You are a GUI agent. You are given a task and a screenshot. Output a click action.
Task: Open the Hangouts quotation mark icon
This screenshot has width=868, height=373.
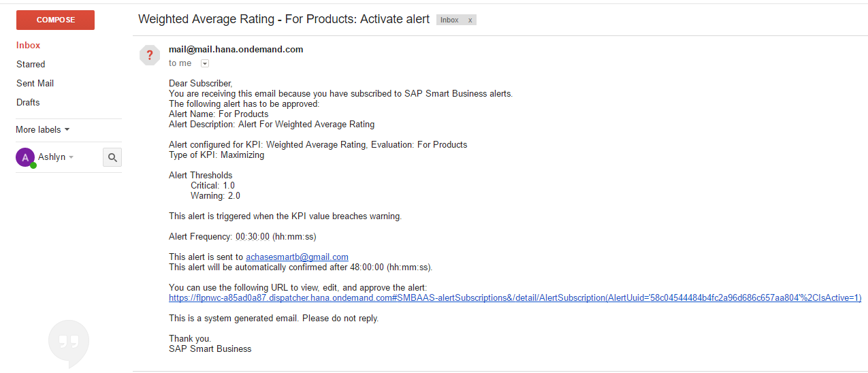(68, 342)
